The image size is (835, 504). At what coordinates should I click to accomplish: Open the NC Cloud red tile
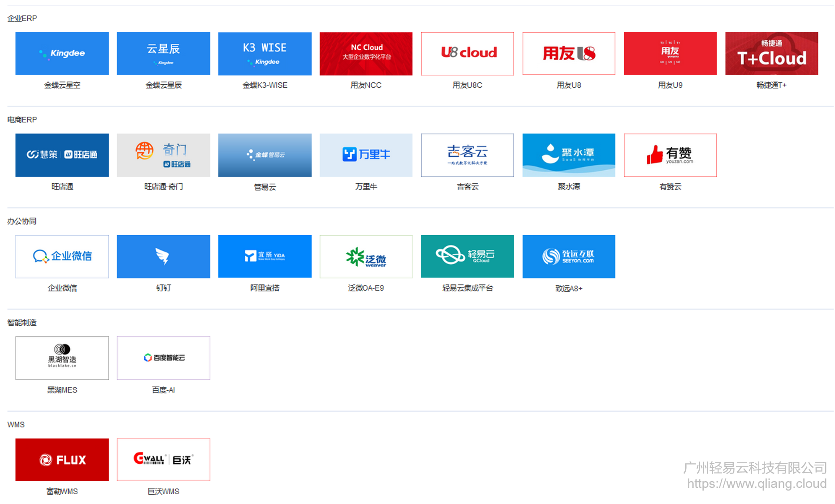[x=366, y=53]
